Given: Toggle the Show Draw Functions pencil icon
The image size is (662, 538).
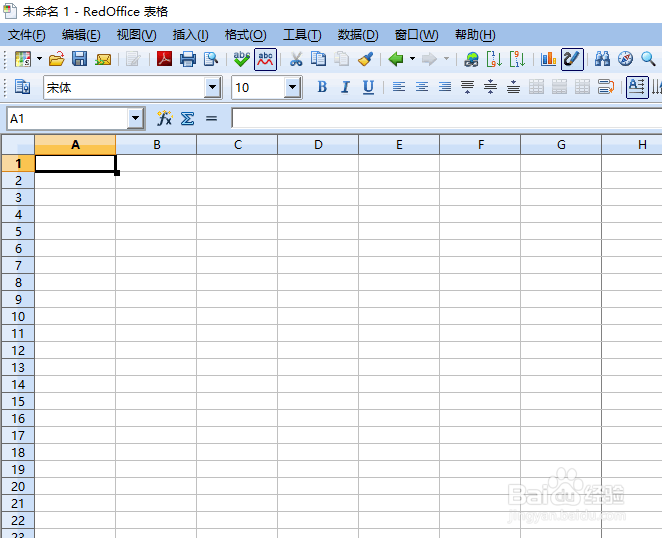Looking at the screenshot, I should 572,59.
